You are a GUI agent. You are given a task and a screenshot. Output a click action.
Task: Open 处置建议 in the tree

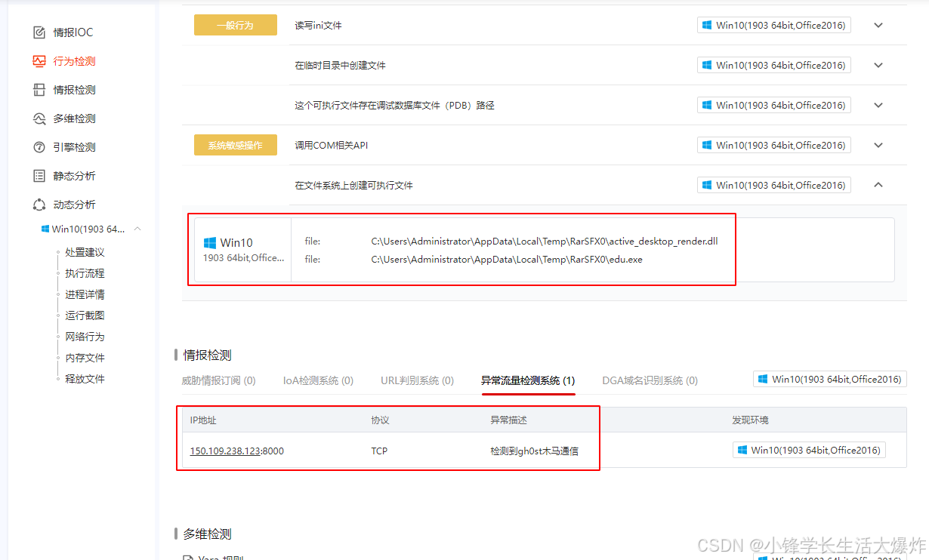pos(85,252)
